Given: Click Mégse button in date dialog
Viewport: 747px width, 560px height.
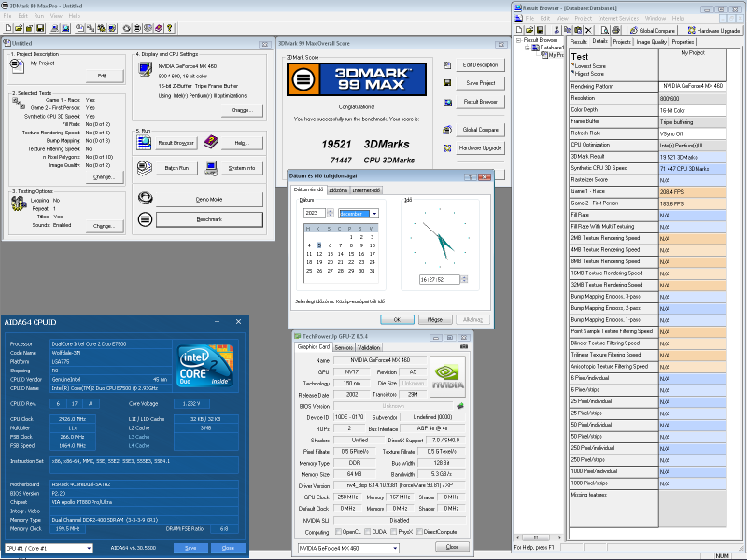Looking at the screenshot, I should click(x=434, y=319).
